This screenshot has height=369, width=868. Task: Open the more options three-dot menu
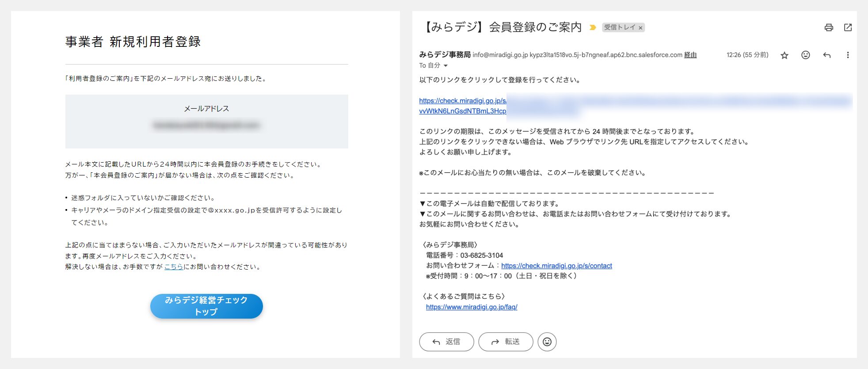(848, 55)
